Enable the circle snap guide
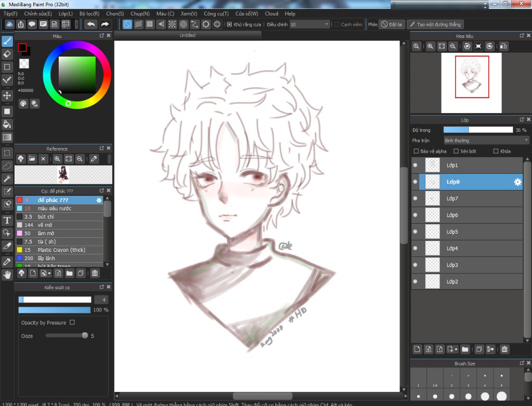Screen dimensions: 532x406 (x=183, y=24)
